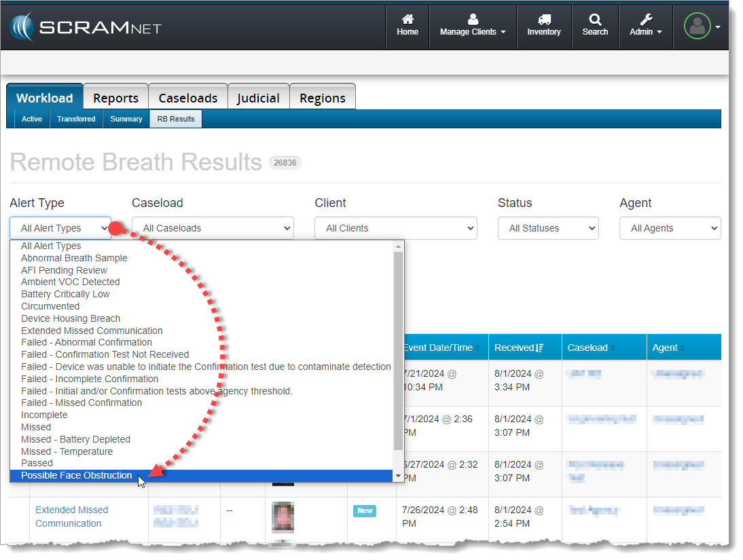Choose Battery Critically Low alert type

65,294
